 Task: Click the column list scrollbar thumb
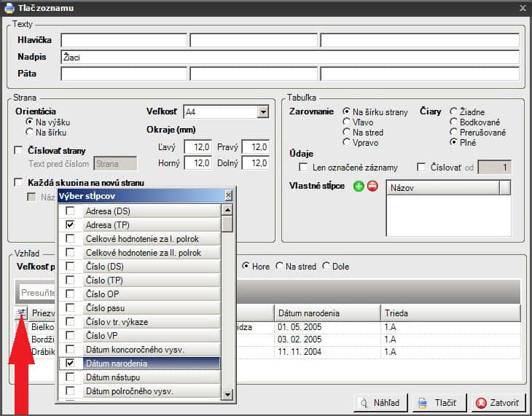click(227, 224)
